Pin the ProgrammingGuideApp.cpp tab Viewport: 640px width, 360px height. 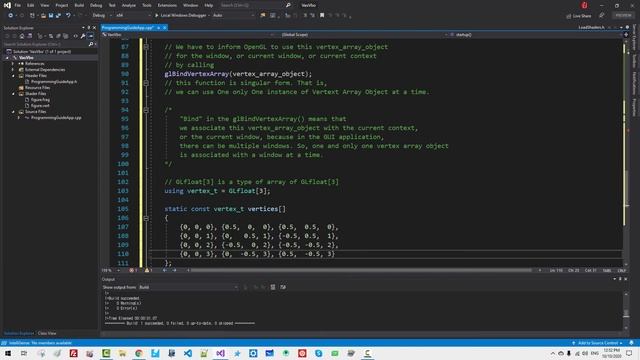[x=158, y=28]
